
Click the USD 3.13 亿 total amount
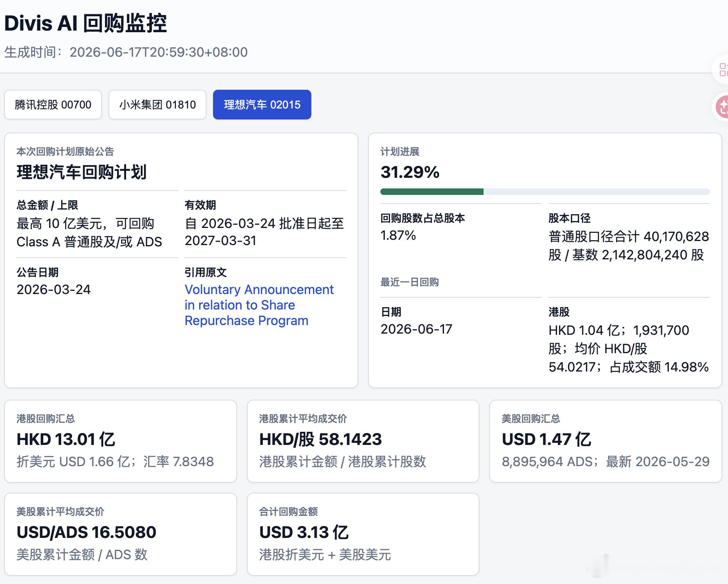pos(304,532)
